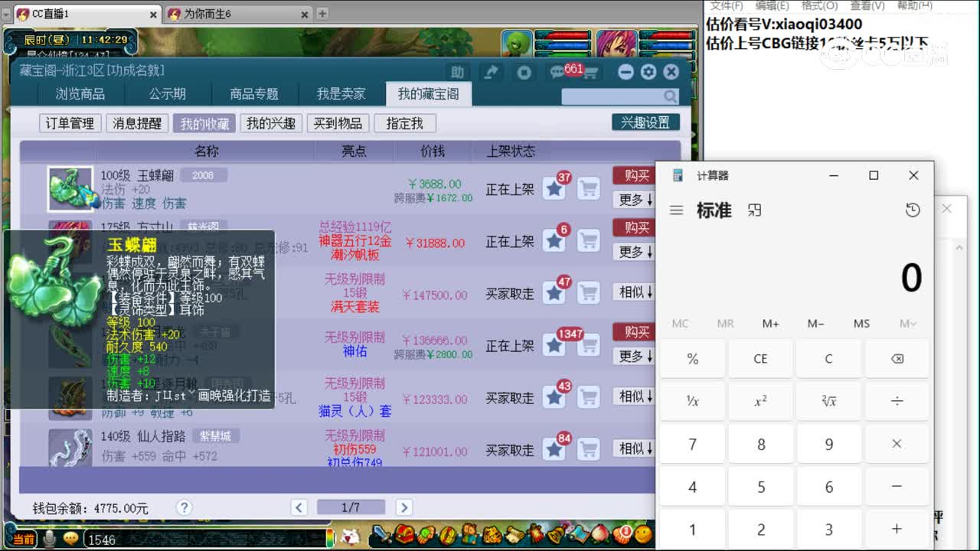This screenshot has width=980, height=551.
Task: Expand 更多 dropdown on 玉蝶翩 row
Action: (x=633, y=200)
